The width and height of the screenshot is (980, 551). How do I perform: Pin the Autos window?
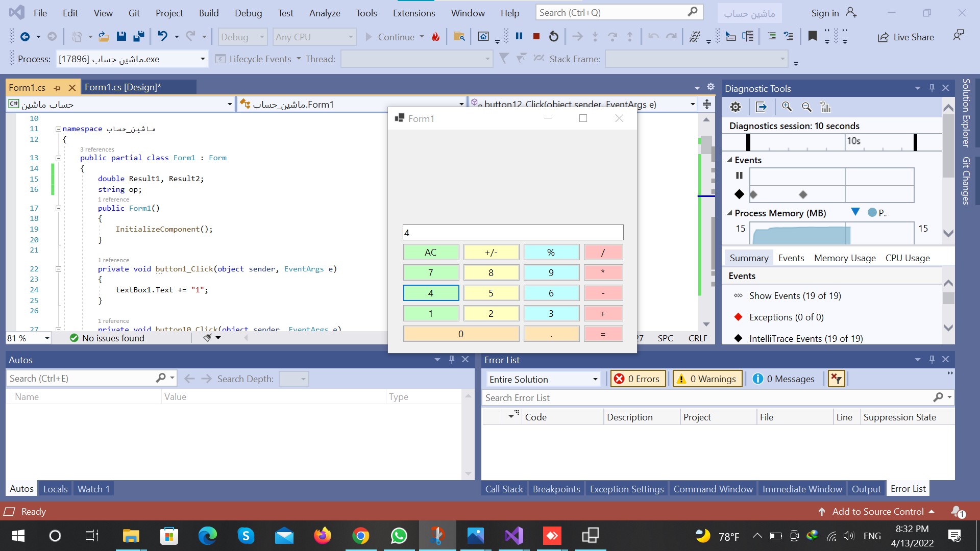[x=451, y=359]
